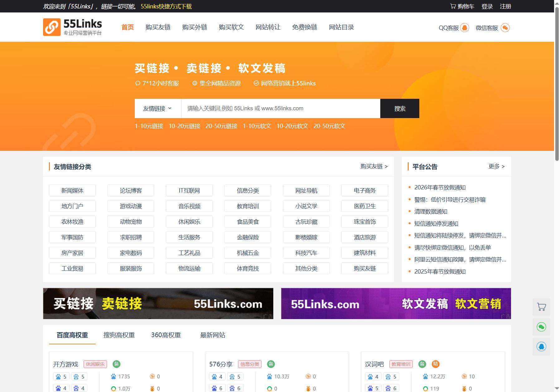This screenshot has height=392, width=560.
Task: Click the black 搜索 button
Action: (x=400, y=108)
